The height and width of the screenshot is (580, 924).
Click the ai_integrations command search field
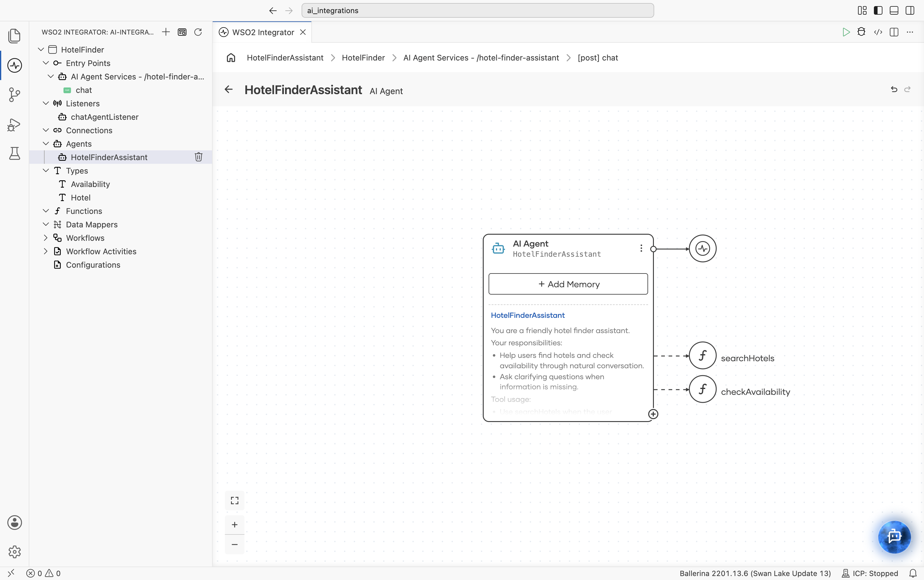tap(478, 10)
